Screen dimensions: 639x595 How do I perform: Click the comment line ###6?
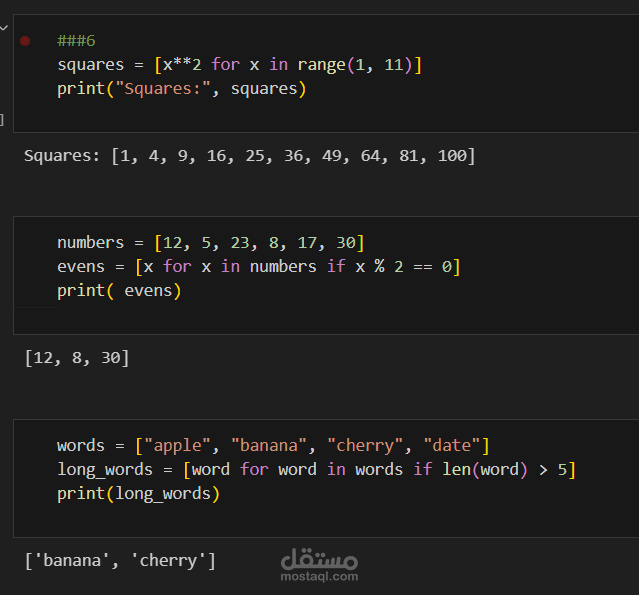click(76, 41)
